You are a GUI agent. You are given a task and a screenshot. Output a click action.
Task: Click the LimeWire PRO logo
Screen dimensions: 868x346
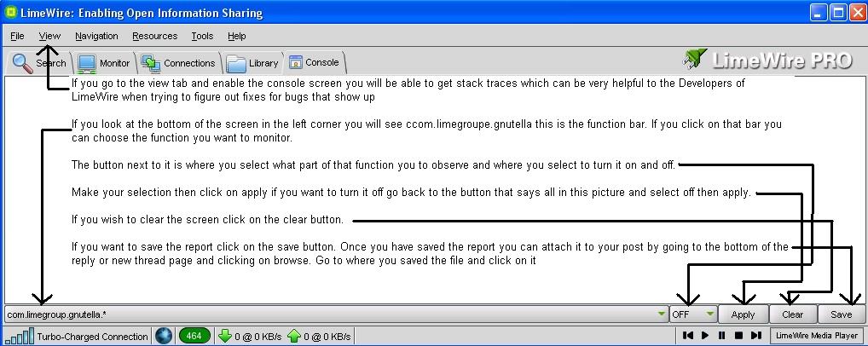tap(767, 60)
